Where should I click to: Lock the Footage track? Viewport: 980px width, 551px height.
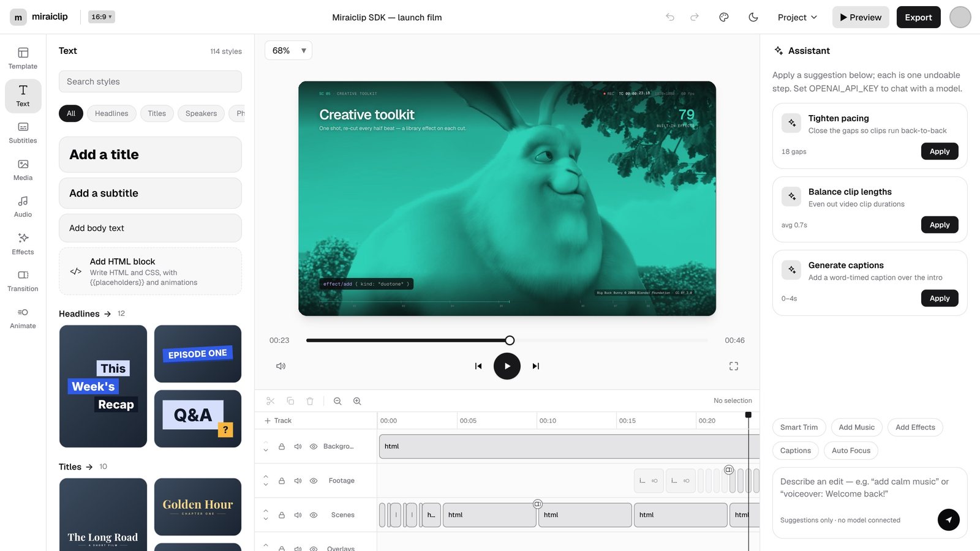[282, 481]
